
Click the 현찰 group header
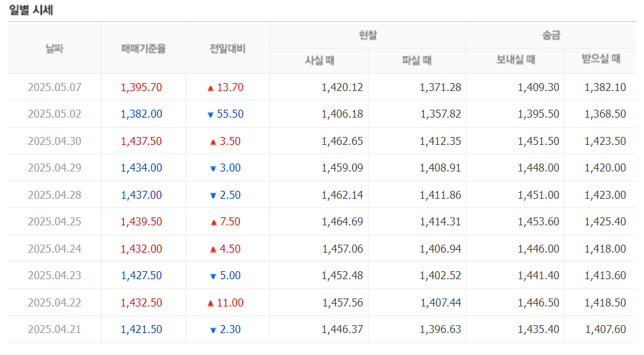tap(368, 35)
